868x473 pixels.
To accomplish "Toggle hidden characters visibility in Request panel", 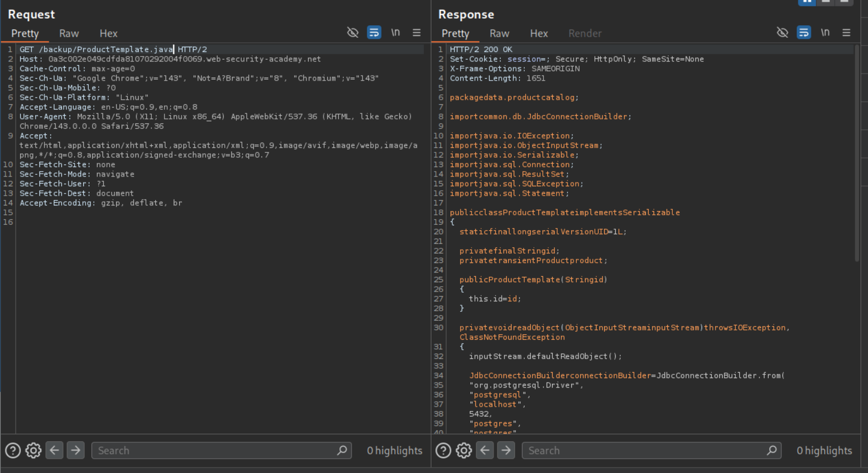I will 353,33.
